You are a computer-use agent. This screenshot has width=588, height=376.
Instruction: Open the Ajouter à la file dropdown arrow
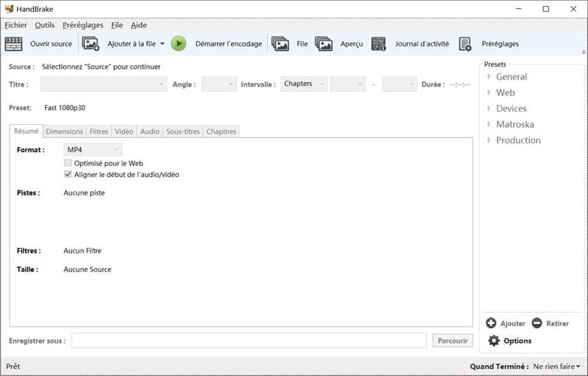pos(162,44)
